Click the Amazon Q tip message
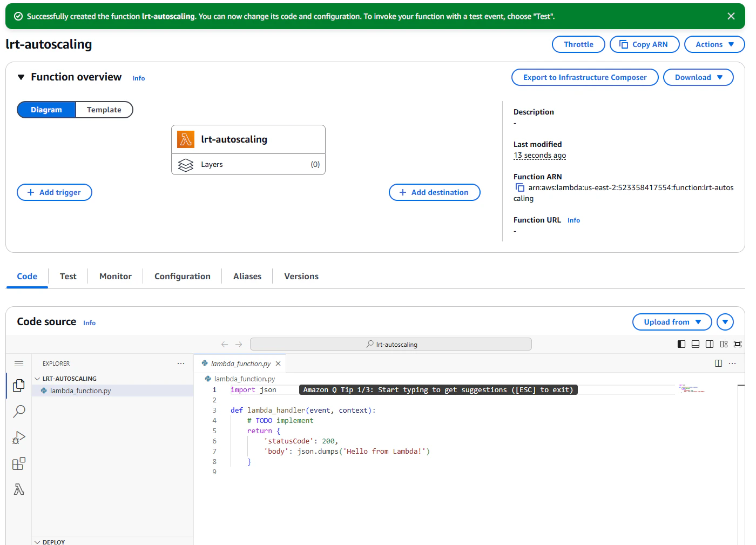756x545 pixels. pyautogui.click(x=438, y=390)
